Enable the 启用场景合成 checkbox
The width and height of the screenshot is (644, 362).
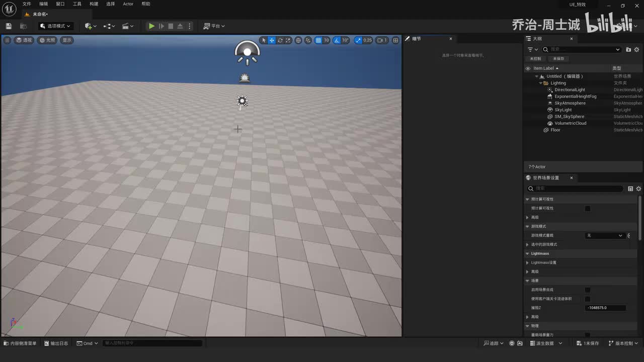coord(588,290)
